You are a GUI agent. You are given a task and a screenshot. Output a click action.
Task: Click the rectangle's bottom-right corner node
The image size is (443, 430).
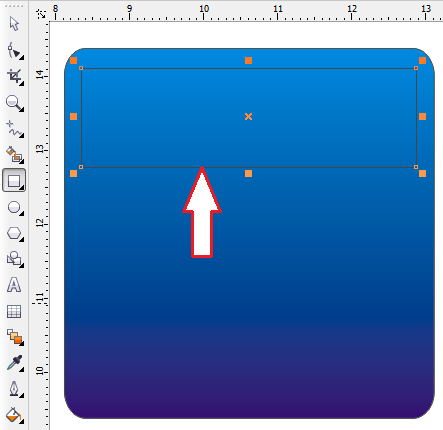[x=416, y=167]
